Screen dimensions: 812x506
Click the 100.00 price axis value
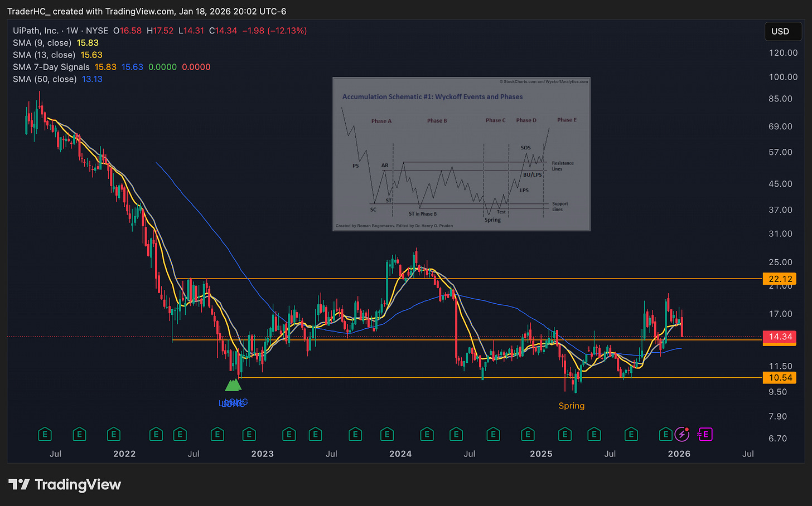[783, 77]
